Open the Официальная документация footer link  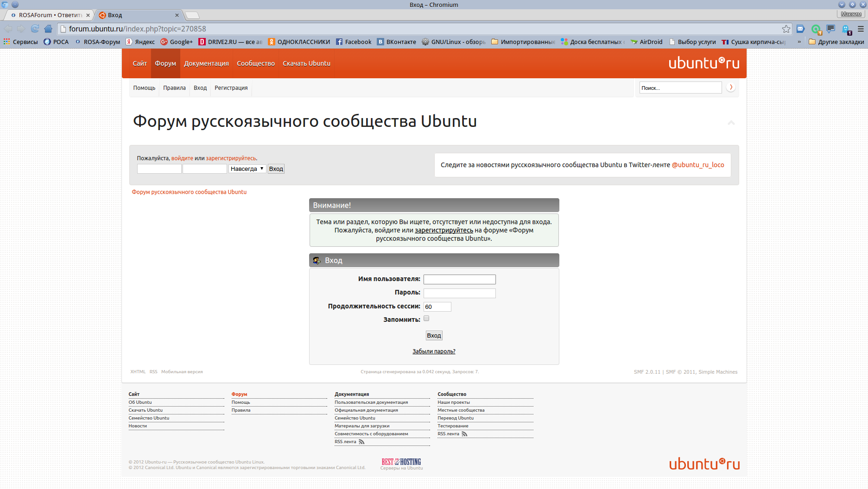click(366, 410)
